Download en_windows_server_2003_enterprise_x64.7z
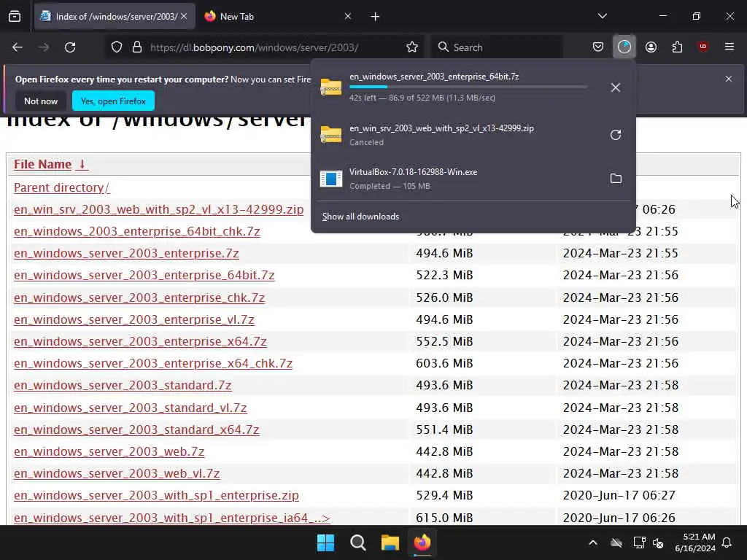This screenshot has width=747, height=560. (140, 341)
